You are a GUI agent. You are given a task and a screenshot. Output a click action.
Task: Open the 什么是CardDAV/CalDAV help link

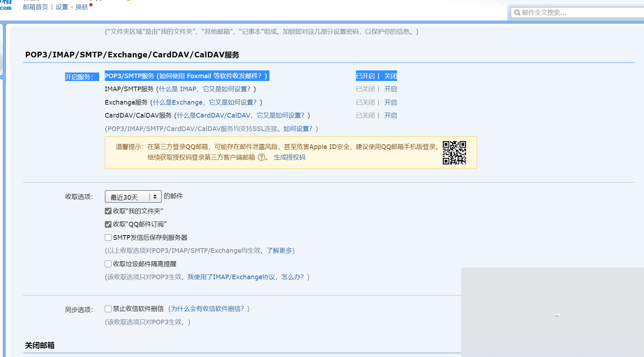pyautogui.click(x=241, y=115)
